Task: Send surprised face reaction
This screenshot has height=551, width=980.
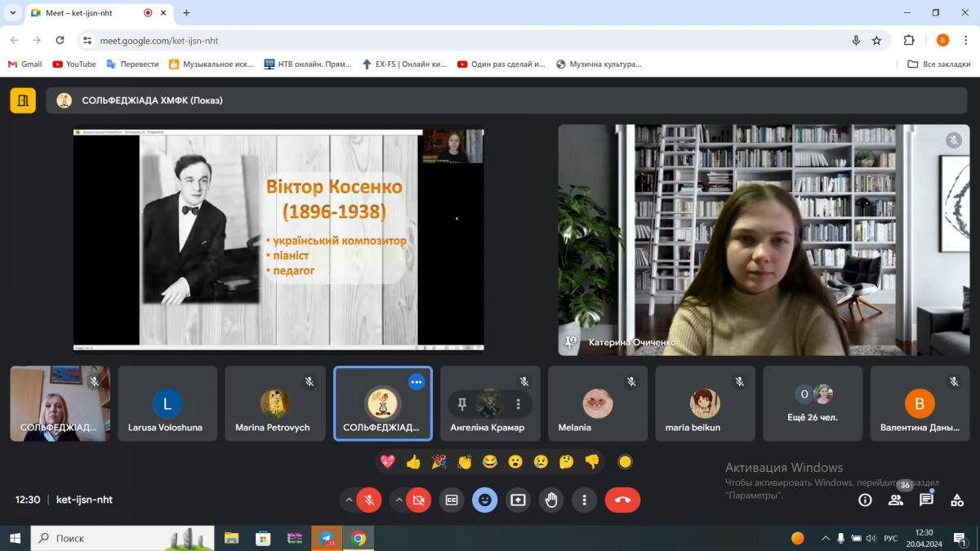Action: (515, 461)
